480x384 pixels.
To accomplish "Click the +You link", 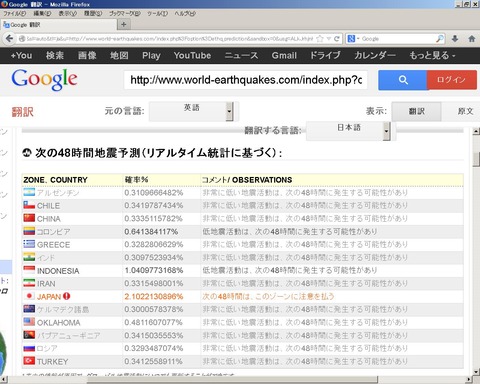I will point(21,55).
